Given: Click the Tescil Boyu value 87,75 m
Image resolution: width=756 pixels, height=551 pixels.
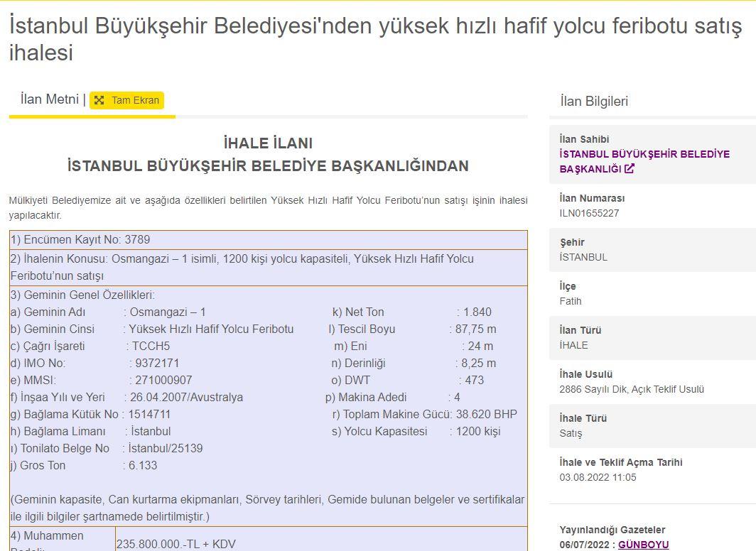Looking at the screenshot, I should click(476, 329).
